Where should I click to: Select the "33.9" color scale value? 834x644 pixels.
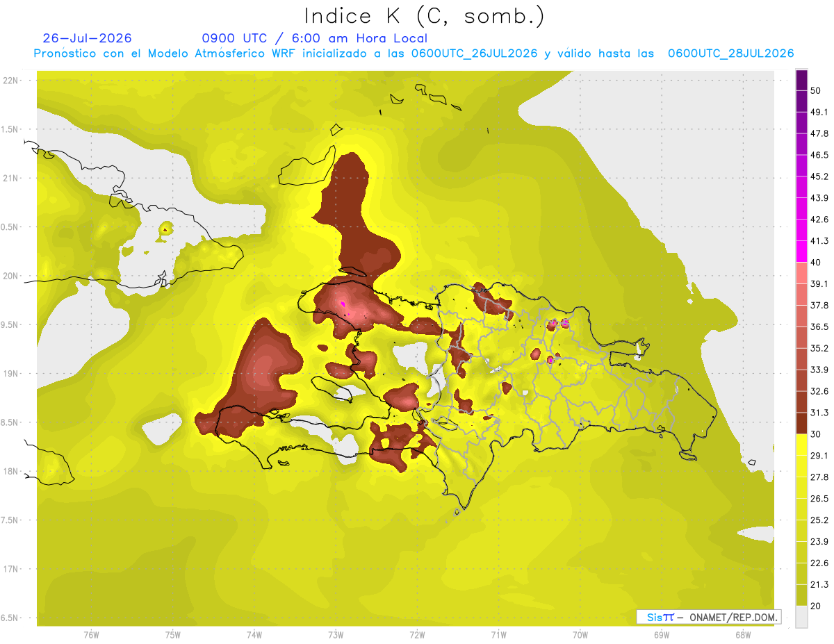[820, 370]
